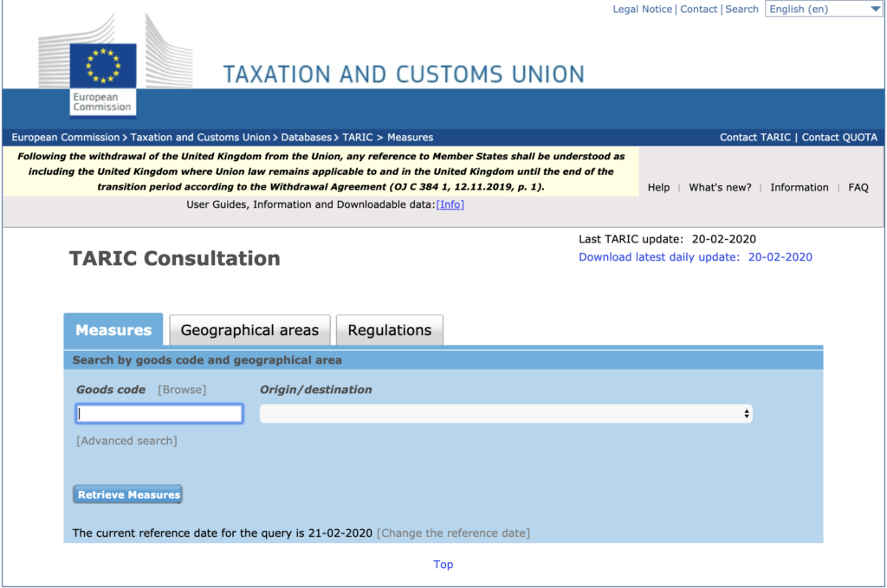Open the English (en) language selector
The height and width of the screenshot is (588, 887).
click(822, 9)
